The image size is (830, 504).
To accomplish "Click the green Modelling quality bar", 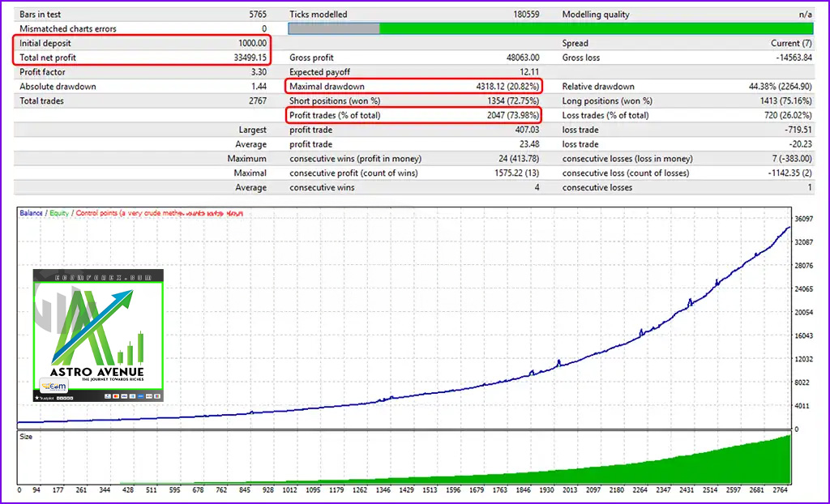I will (x=596, y=28).
